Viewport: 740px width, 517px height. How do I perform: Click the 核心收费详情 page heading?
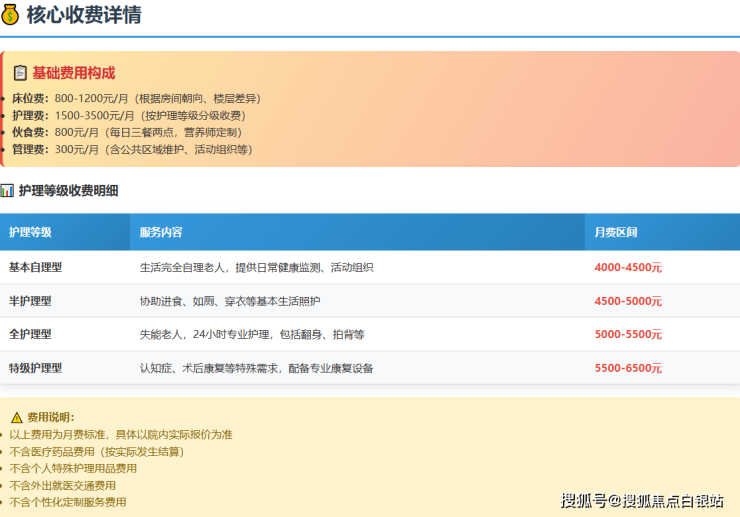[83, 15]
